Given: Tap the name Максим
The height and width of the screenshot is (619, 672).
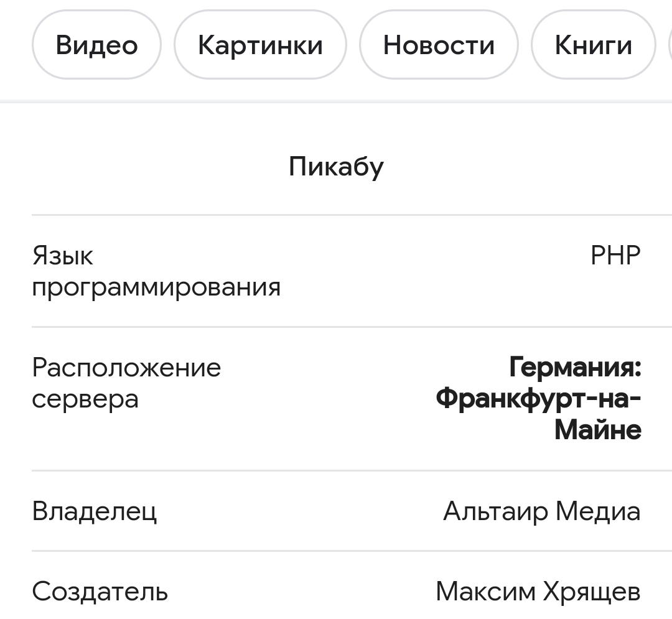Looking at the screenshot, I should 485,591.
